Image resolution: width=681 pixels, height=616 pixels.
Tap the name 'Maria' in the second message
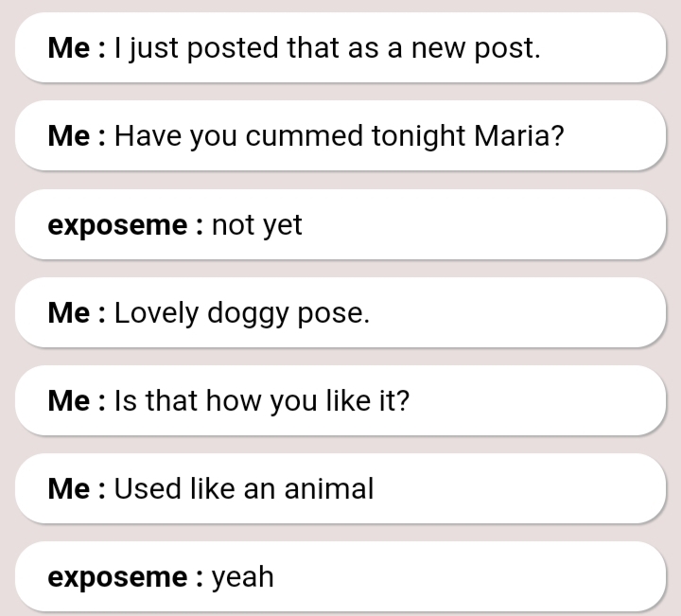click(x=518, y=136)
